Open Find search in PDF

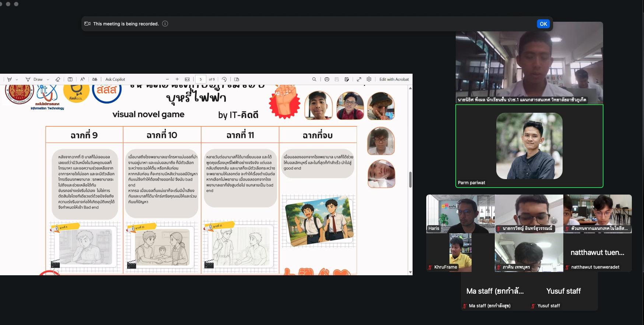[314, 79]
